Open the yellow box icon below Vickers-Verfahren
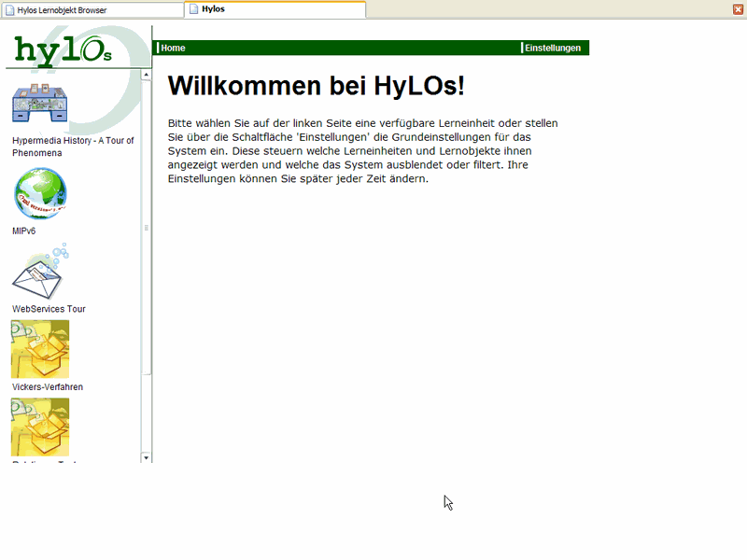The image size is (747, 560). tap(40, 427)
